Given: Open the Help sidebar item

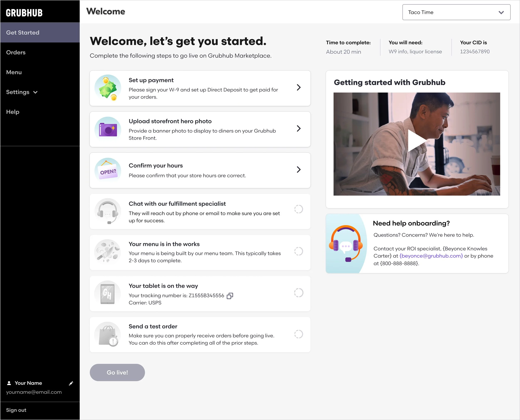Looking at the screenshot, I should [x=13, y=112].
